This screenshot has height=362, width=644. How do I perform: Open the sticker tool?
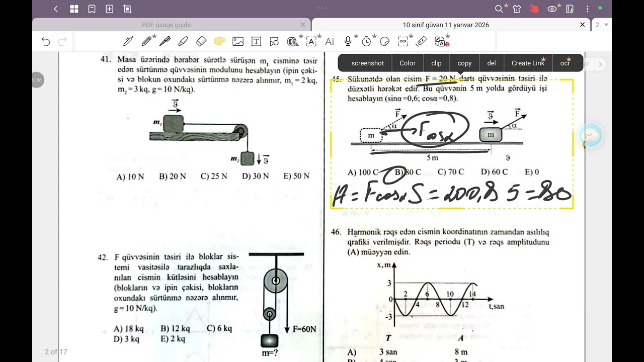point(384,42)
